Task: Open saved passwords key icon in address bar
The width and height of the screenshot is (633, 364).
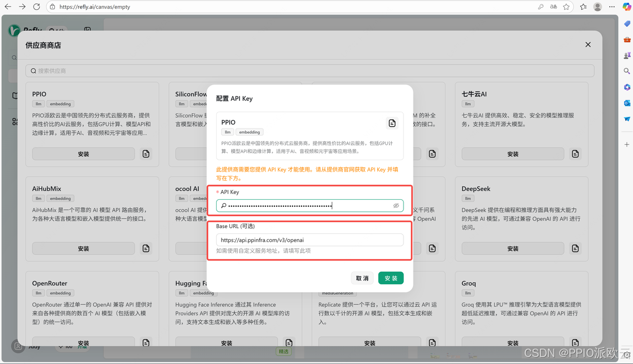Action: pyautogui.click(x=541, y=7)
